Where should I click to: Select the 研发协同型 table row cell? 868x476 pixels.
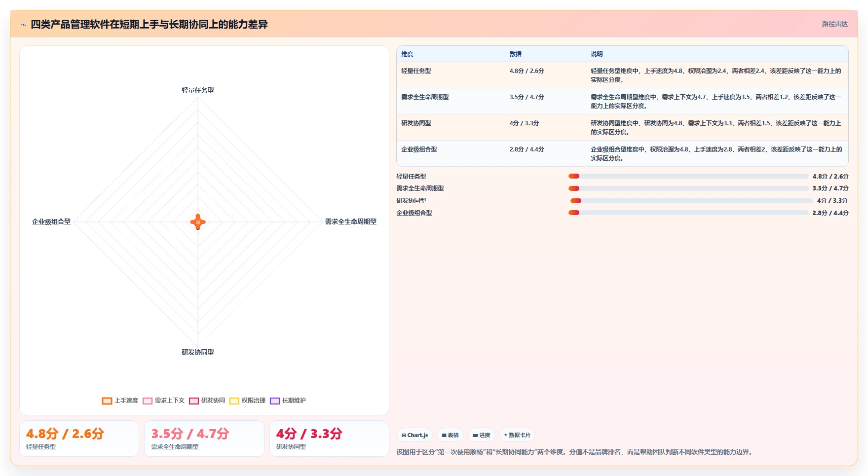(x=416, y=123)
